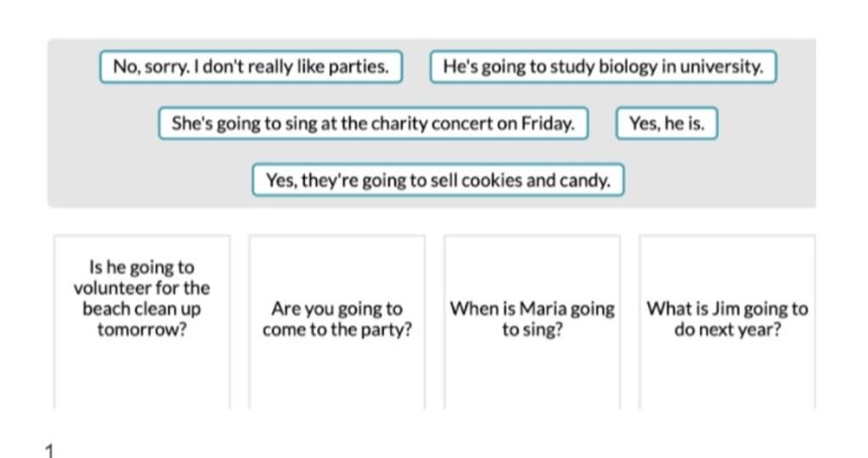868x458 pixels.
Task: Choose the "What is Jim going to do next year?" box
Action: click(x=727, y=321)
